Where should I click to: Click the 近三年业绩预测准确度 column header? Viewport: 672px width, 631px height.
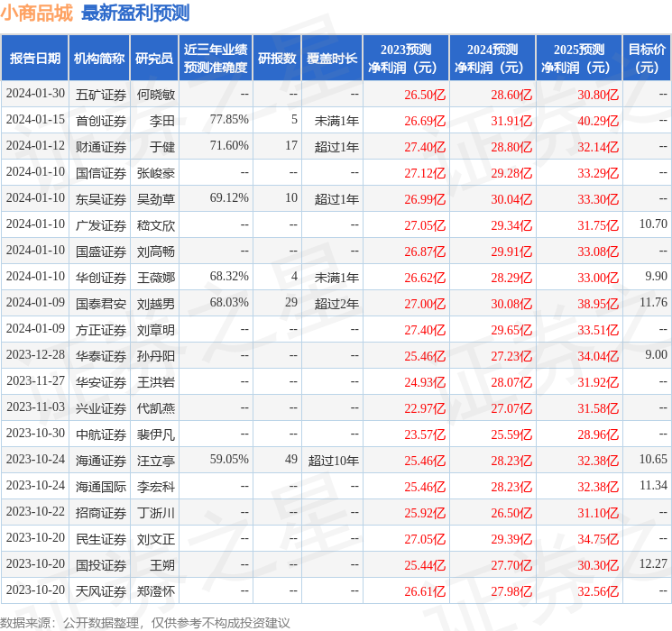[x=216, y=59]
